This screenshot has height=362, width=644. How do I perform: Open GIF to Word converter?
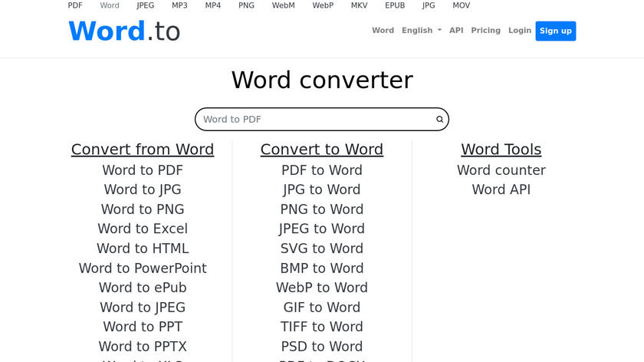click(x=321, y=307)
